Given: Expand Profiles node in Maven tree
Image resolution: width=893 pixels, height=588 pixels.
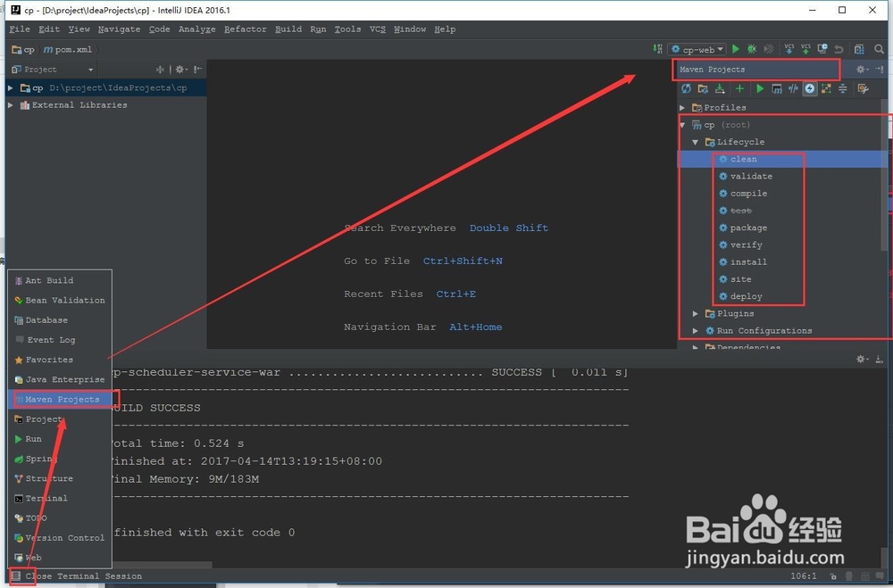Looking at the screenshot, I should pyautogui.click(x=682, y=108).
